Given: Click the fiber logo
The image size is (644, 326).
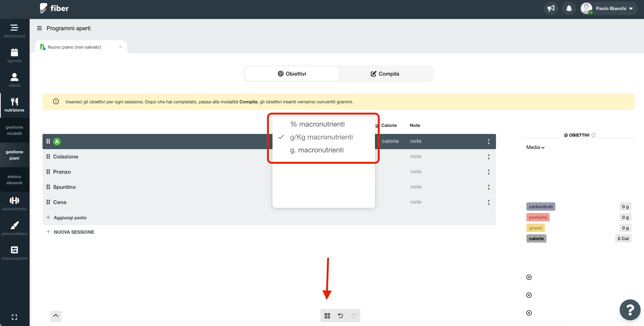Looking at the screenshot, I should point(54,8).
